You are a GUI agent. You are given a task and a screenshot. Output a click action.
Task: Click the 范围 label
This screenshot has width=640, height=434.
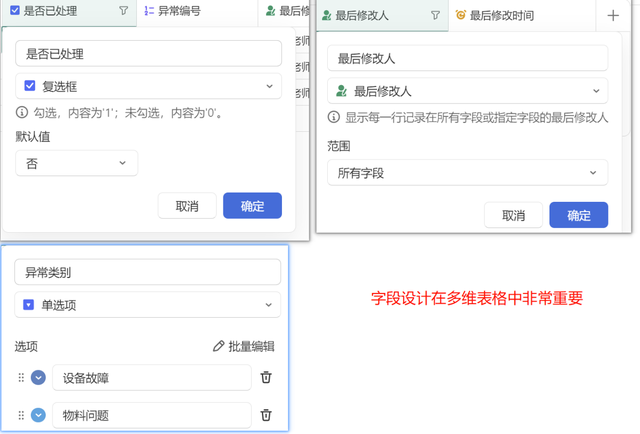click(339, 146)
